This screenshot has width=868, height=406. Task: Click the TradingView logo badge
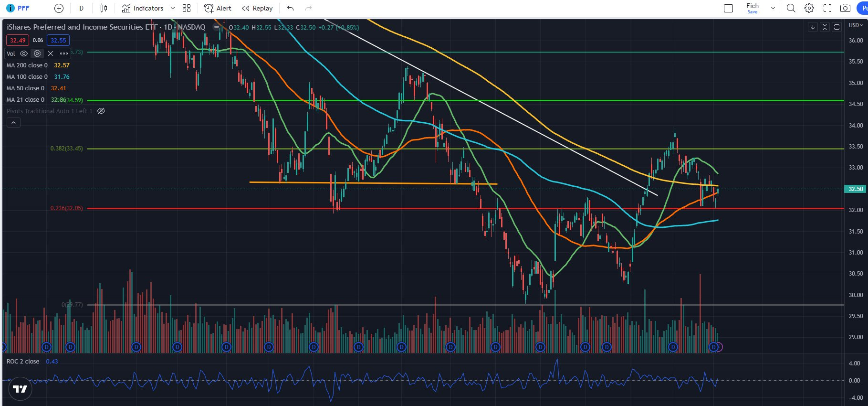[x=20, y=389]
